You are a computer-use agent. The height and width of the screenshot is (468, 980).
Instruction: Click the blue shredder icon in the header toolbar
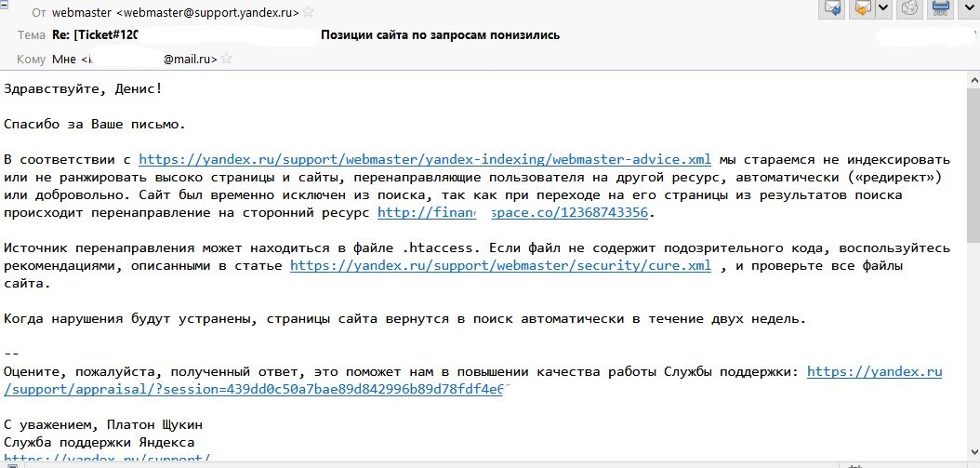pyautogui.click(x=940, y=8)
